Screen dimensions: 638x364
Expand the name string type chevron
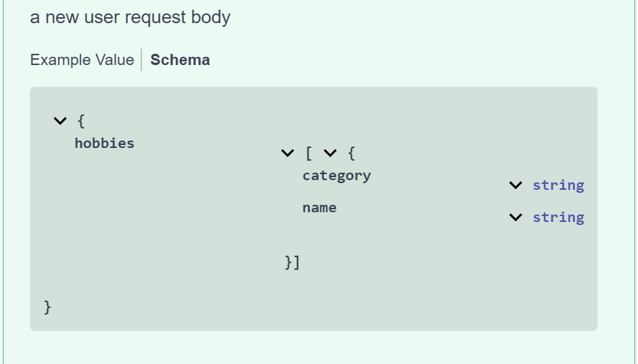[515, 218]
